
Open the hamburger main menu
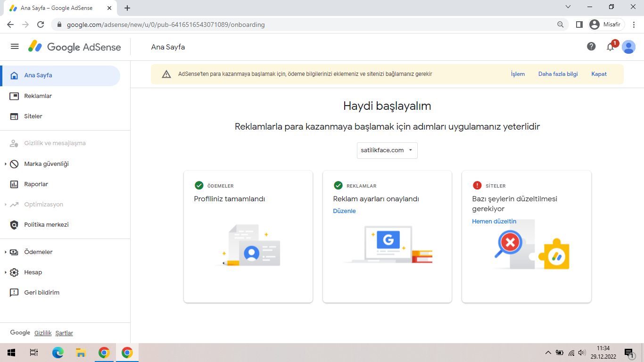coord(15,46)
